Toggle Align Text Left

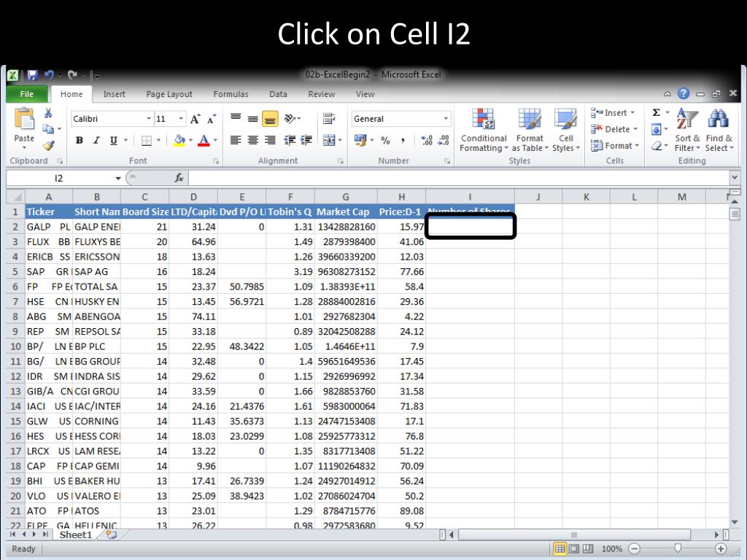(236, 140)
